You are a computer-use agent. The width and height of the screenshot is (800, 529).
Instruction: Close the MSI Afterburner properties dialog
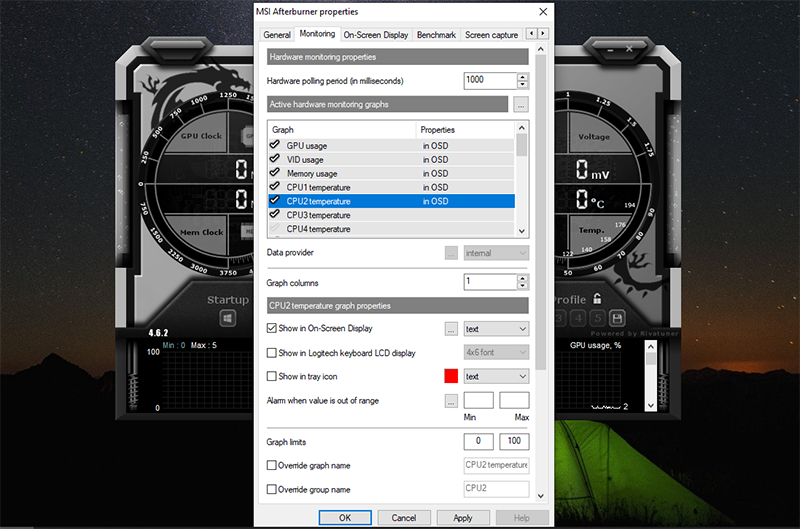coord(543,12)
